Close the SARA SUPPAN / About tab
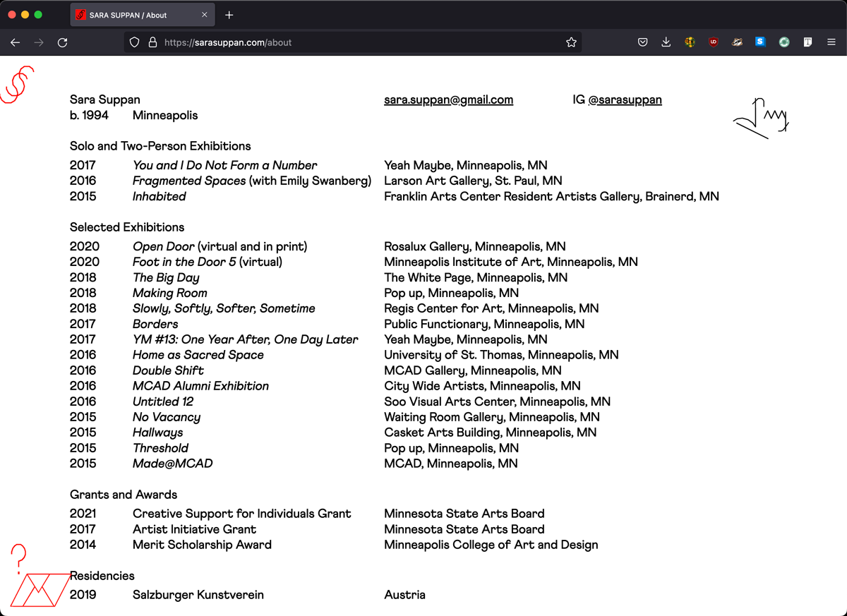This screenshot has width=847, height=616. pos(205,15)
